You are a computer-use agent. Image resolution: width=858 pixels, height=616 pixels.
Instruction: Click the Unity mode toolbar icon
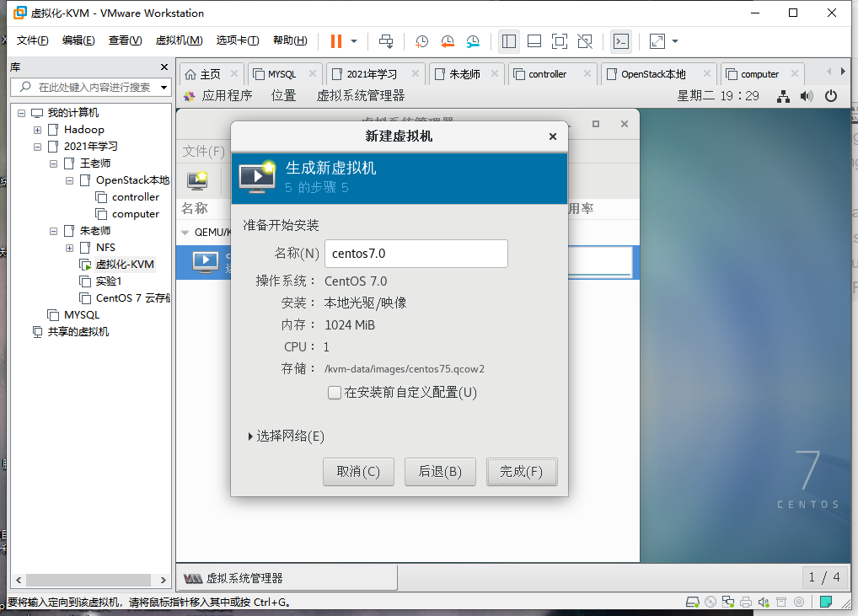coord(584,41)
